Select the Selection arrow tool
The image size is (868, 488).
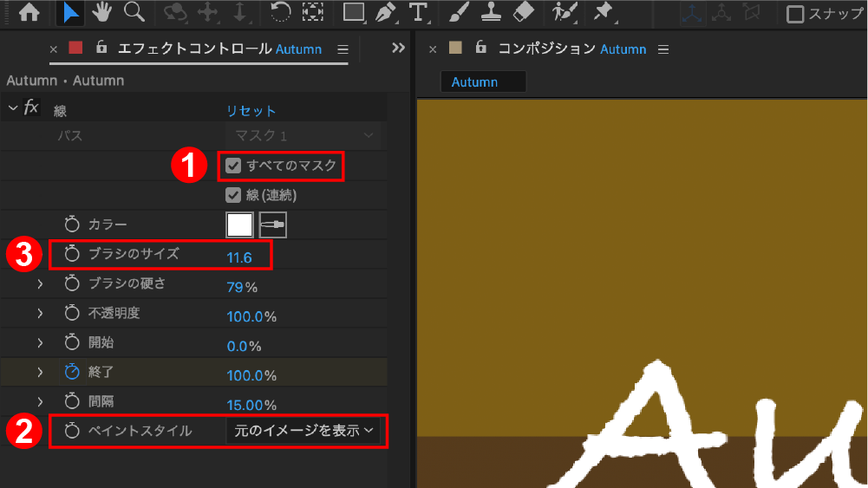point(70,13)
